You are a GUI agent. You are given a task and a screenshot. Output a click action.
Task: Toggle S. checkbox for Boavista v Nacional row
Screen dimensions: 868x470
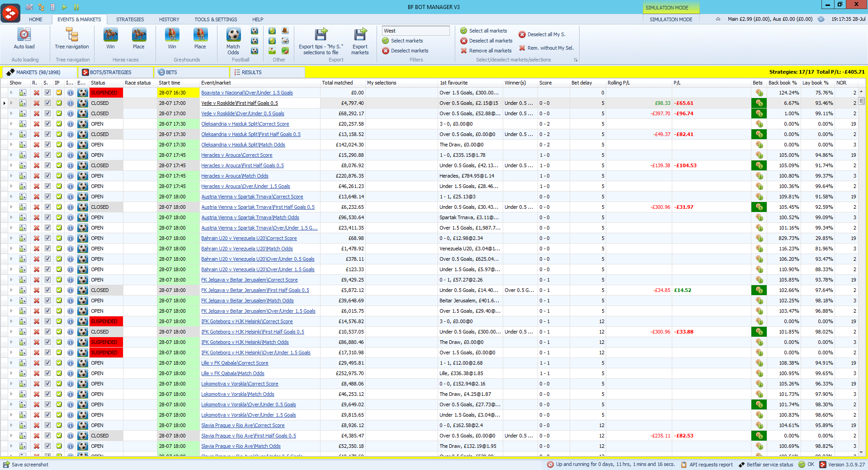click(47, 93)
